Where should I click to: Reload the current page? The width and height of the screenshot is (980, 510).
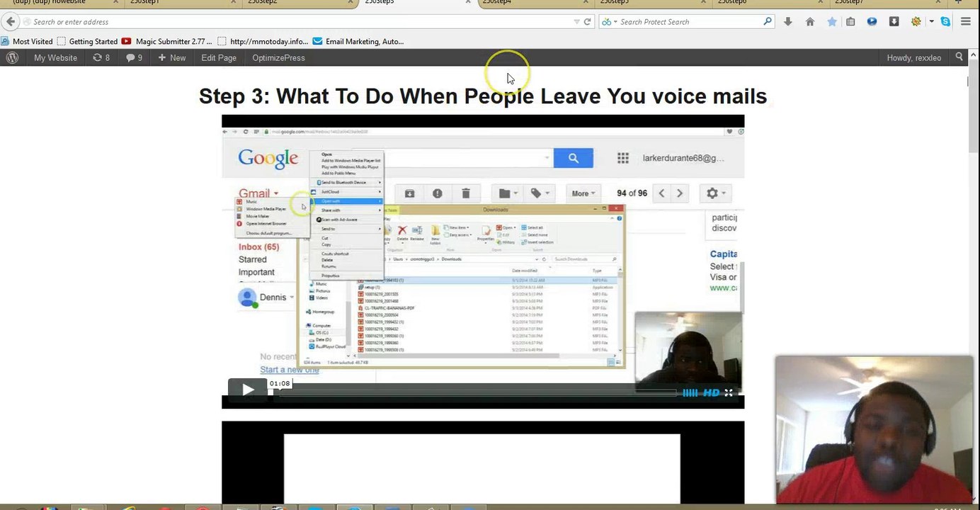pyautogui.click(x=587, y=22)
